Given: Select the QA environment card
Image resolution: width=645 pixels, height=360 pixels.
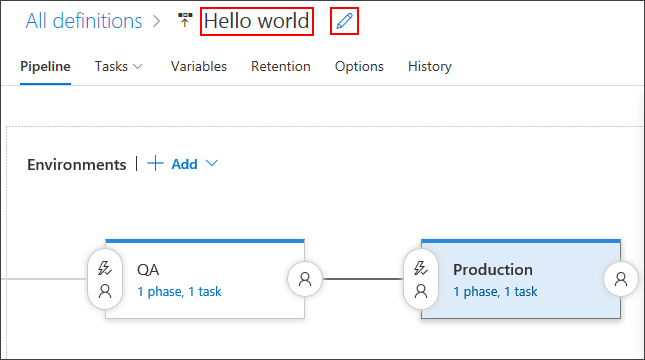Looking at the screenshot, I should 205,279.
